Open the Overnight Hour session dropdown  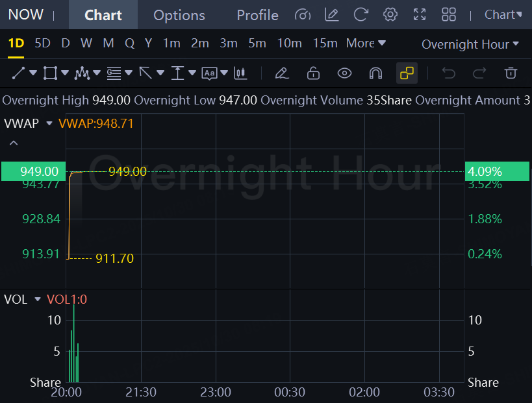click(470, 44)
